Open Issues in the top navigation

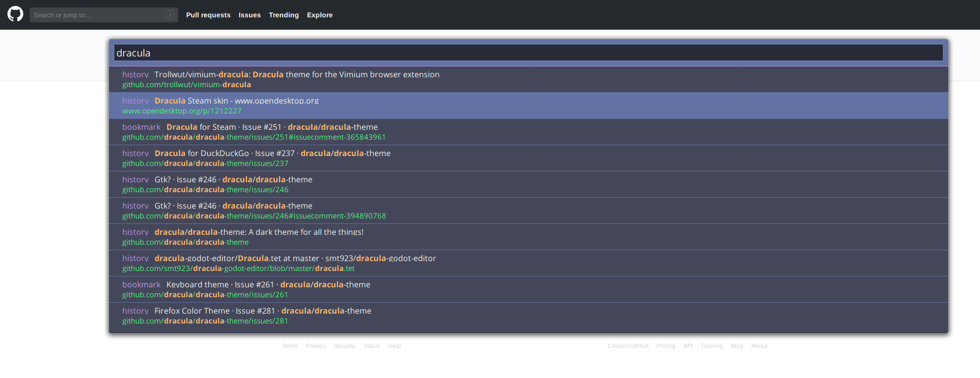tap(250, 15)
